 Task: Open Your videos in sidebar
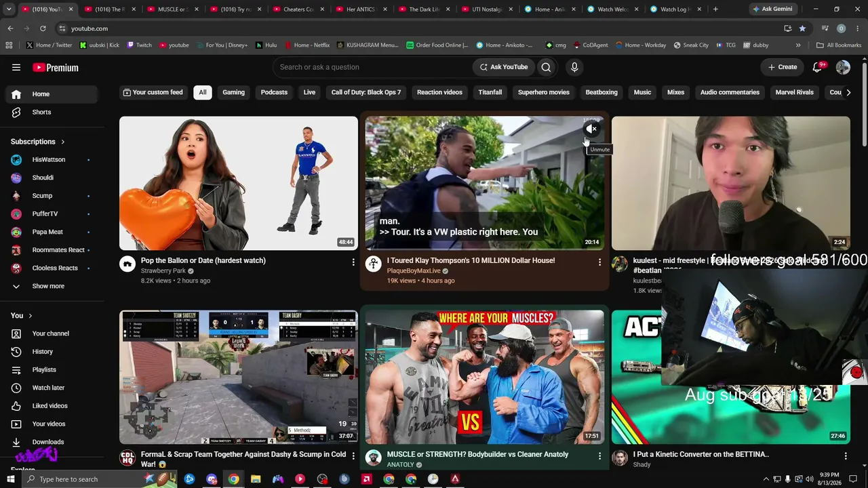pos(52,424)
